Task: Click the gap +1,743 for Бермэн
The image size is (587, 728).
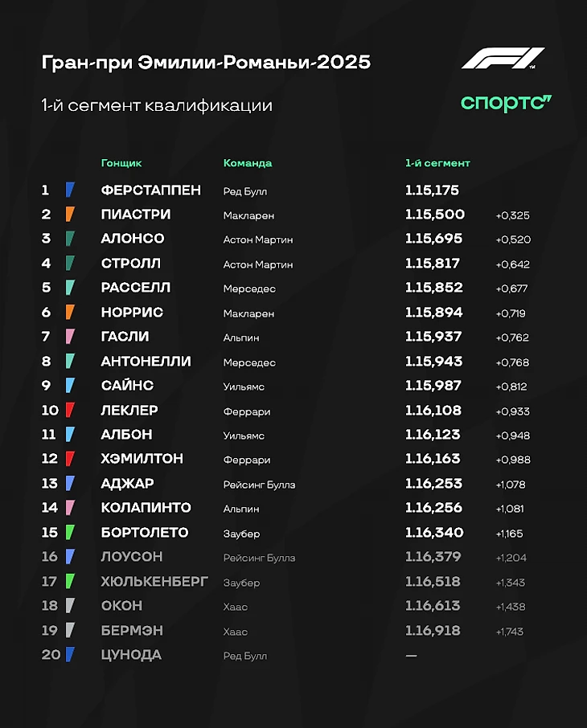Action: (x=510, y=632)
